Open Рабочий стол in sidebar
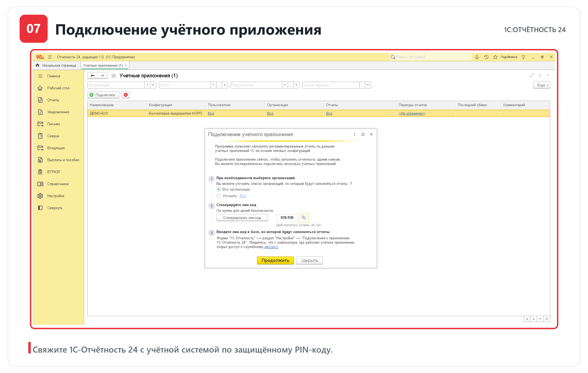Image resolution: width=588 pixels, height=373 pixels. (x=58, y=88)
